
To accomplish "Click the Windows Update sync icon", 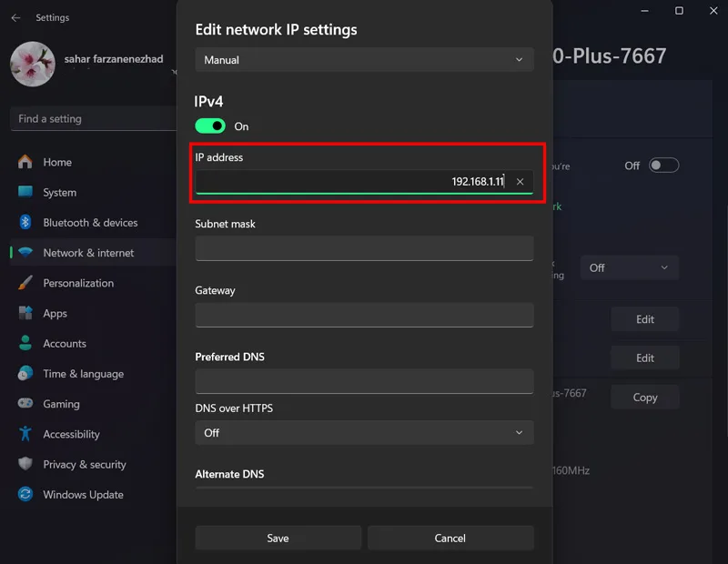I will pos(25,494).
